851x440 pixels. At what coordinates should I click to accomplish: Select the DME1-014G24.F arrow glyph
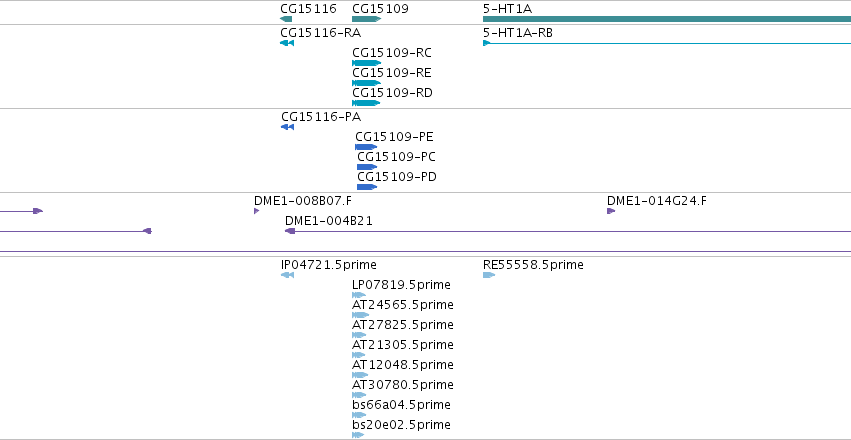(611, 211)
